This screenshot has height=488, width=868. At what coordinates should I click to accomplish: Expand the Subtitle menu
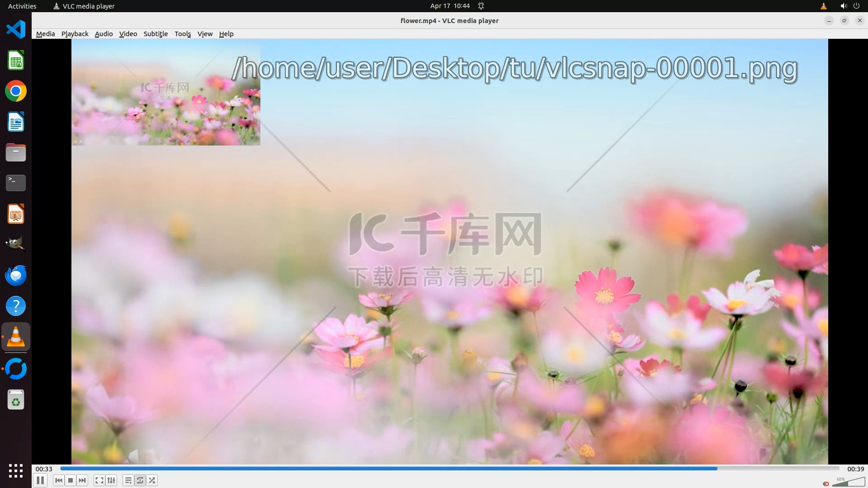point(156,34)
